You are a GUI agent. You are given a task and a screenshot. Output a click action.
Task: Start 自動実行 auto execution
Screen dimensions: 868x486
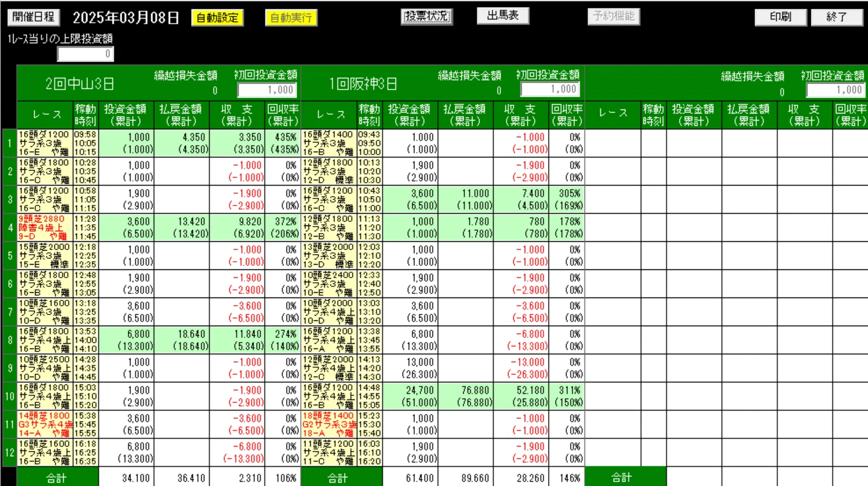(x=291, y=18)
